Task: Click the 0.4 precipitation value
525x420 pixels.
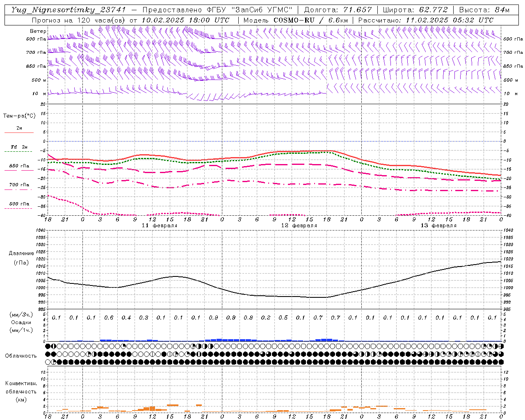Action: coord(126,318)
